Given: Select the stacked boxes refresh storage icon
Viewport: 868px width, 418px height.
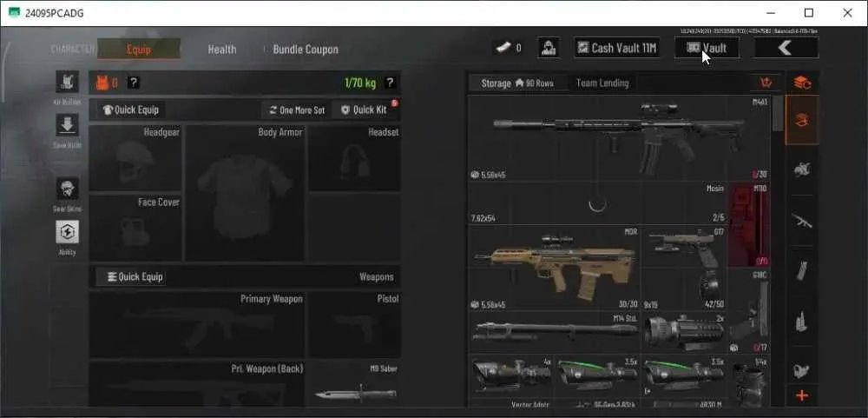Looking at the screenshot, I should 802,83.
